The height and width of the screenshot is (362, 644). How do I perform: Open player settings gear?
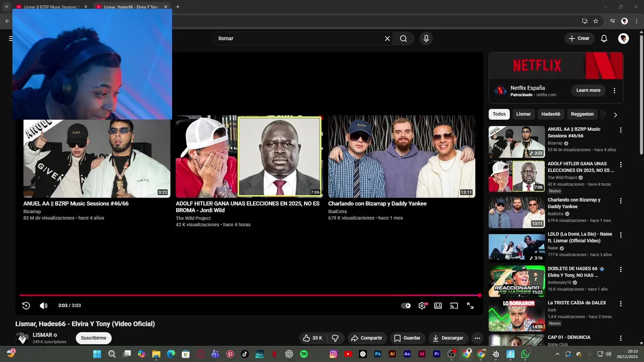coord(422,306)
